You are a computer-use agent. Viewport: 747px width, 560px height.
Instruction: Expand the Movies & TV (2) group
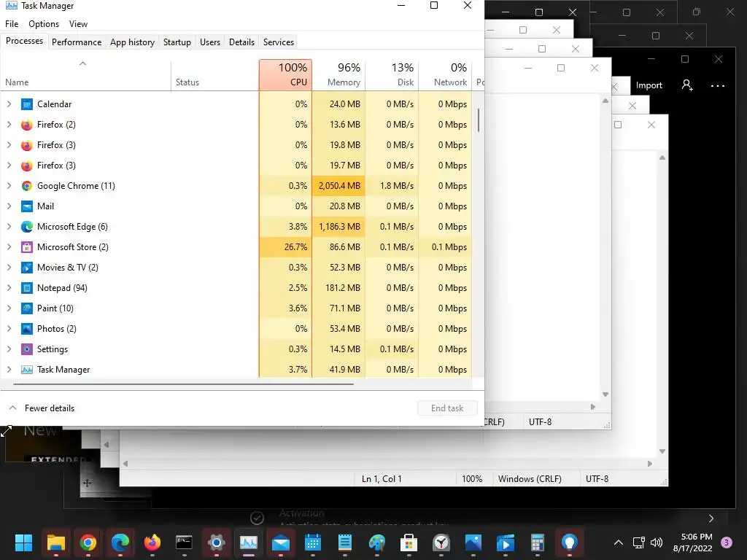click(9, 268)
